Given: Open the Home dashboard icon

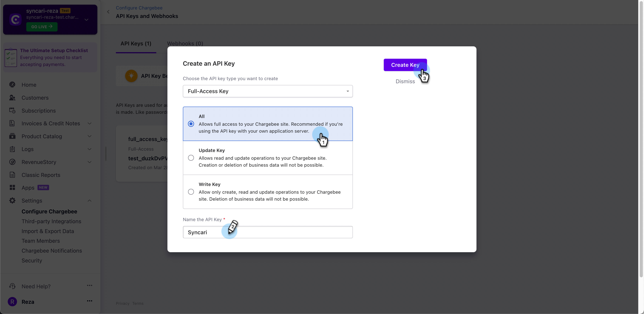Looking at the screenshot, I should pyautogui.click(x=12, y=85).
